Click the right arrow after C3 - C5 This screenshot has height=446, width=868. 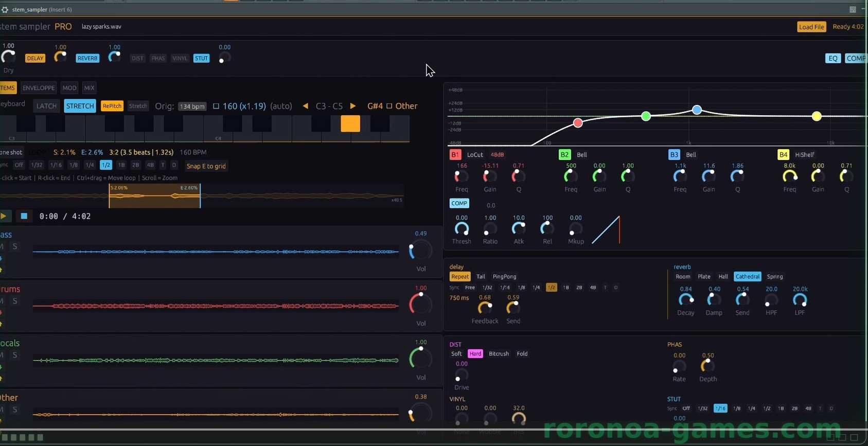click(352, 106)
